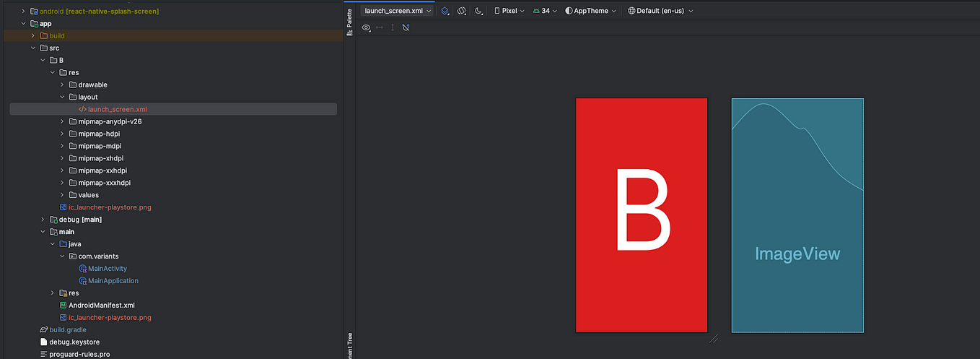Click the mipmap-mdpi folder icon

click(x=72, y=146)
